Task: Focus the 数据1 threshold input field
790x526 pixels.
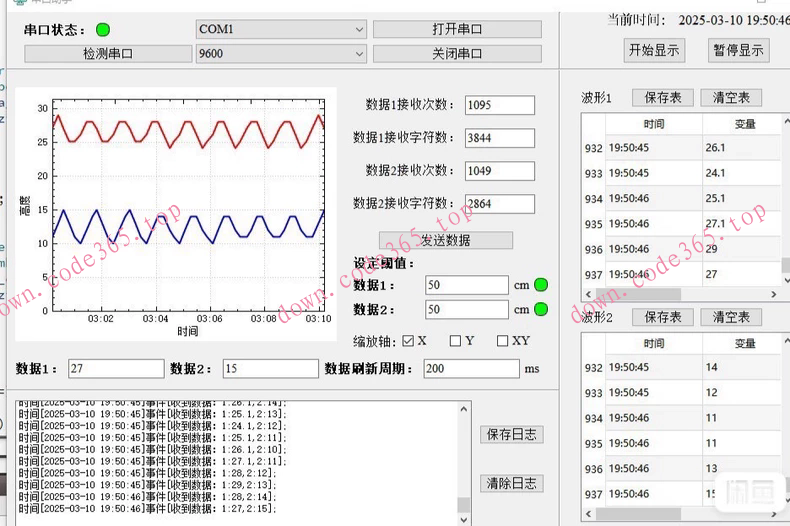Action: pyautogui.click(x=467, y=285)
